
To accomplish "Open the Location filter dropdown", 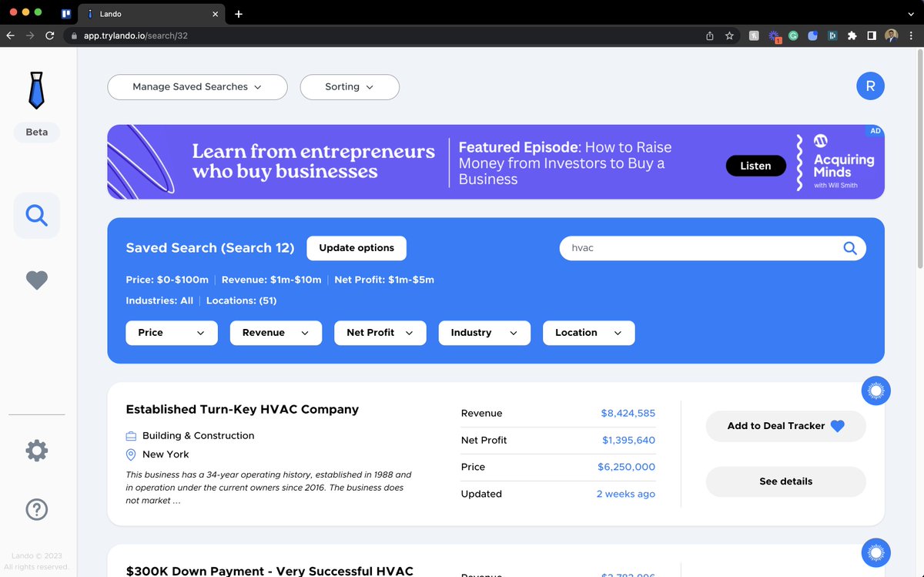I will click(x=589, y=333).
